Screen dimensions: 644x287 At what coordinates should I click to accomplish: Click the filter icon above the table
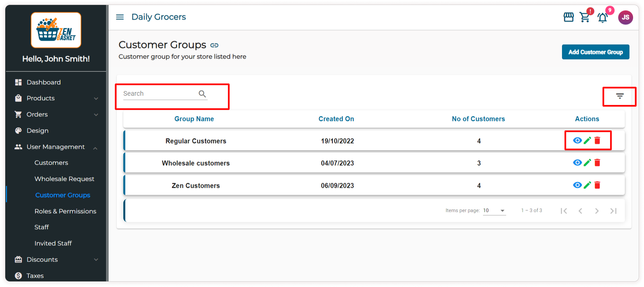pos(620,96)
